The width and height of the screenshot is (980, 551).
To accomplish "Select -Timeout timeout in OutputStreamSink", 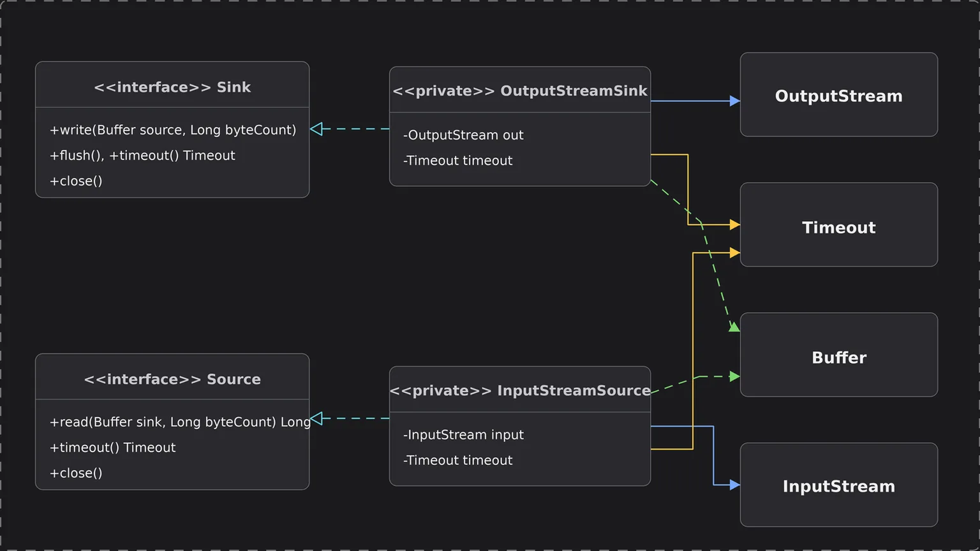I will tap(457, 161).
